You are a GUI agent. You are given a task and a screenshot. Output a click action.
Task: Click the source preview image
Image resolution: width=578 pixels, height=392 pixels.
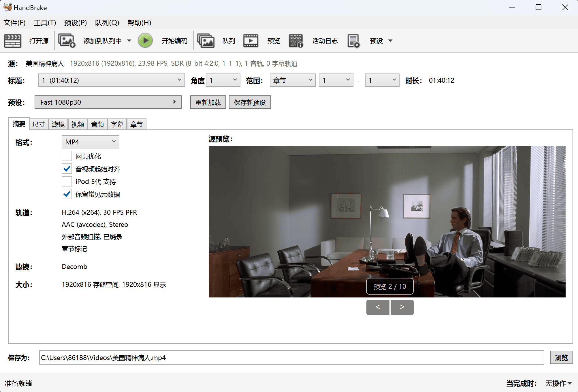click(387, 222)
